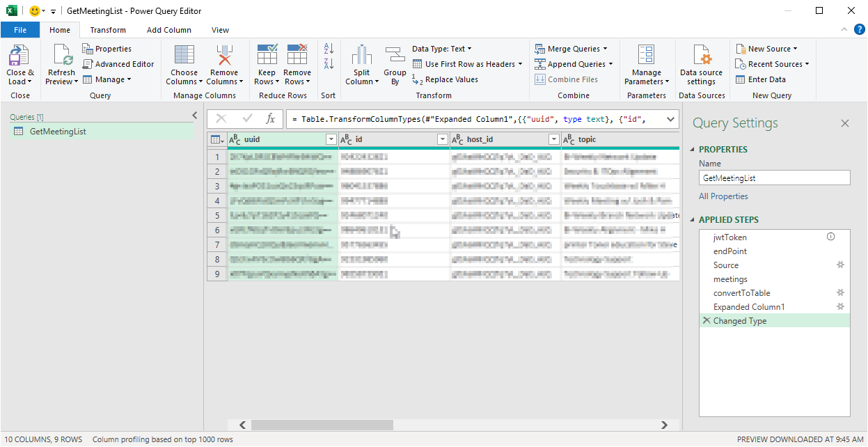Click the query Name input field
This screenshot has height=447, width=868.
point(775,178)
